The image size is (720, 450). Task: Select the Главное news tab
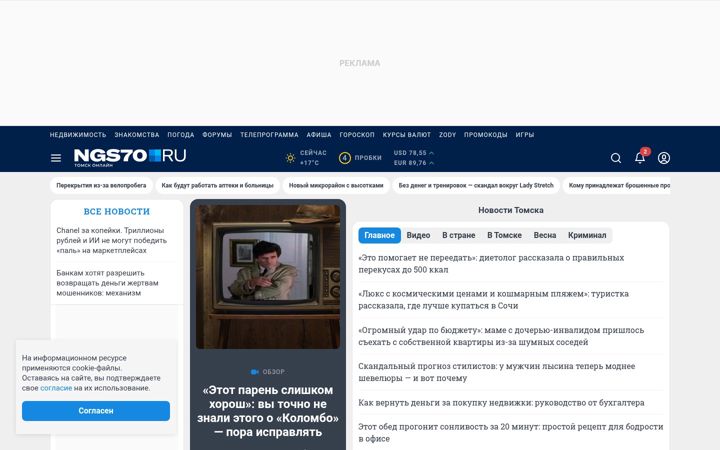(379, 235)
